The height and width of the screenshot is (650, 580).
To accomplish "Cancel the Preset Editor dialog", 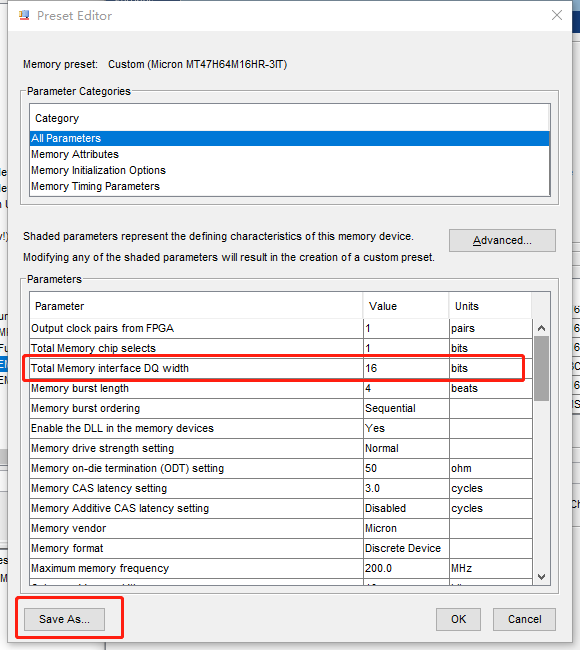I will pyautogui.click(x=524, y=619).
